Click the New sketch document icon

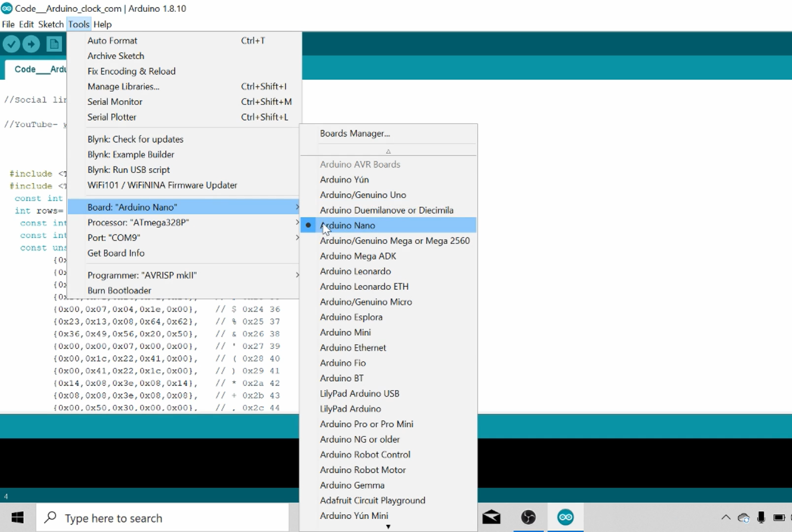[x=54, y=44]
